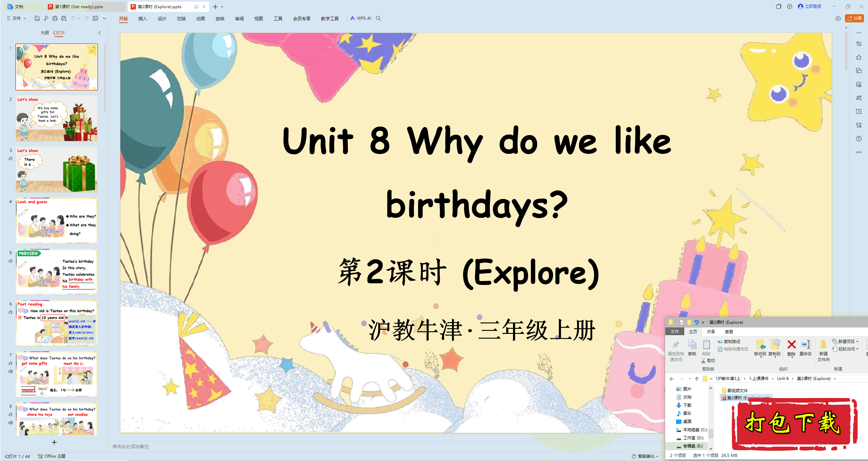Switch to the 第1课时 (Get ready).pptx tab

point(86,6)
